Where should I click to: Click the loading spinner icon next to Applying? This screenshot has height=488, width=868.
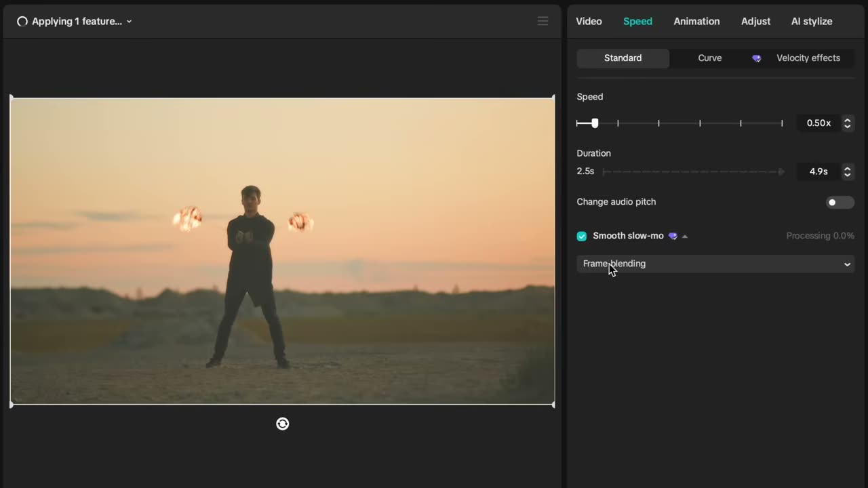pos(22,21)
